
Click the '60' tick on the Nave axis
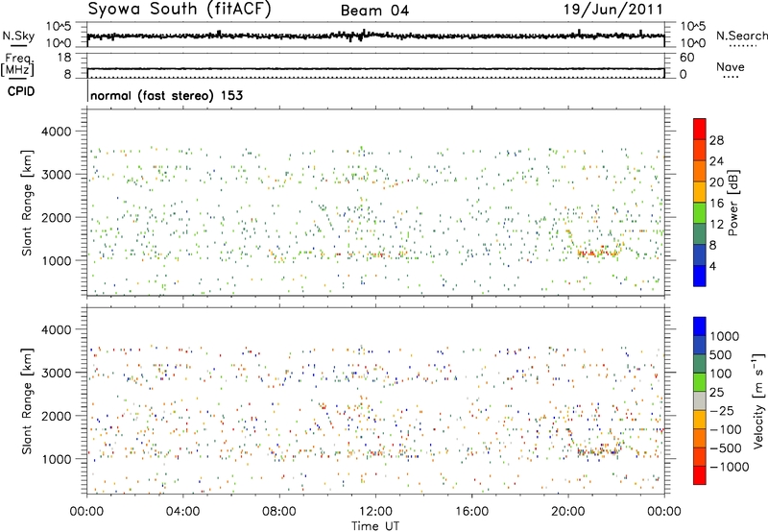(687, 58)
